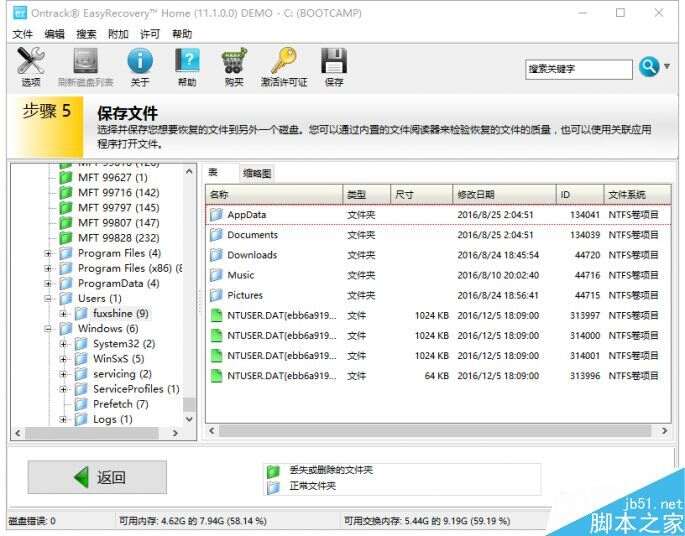This screenshot has height=536, width=685.
Task: Switch to the 缩略图 (Thumbnails) tab
Action: 256,173
